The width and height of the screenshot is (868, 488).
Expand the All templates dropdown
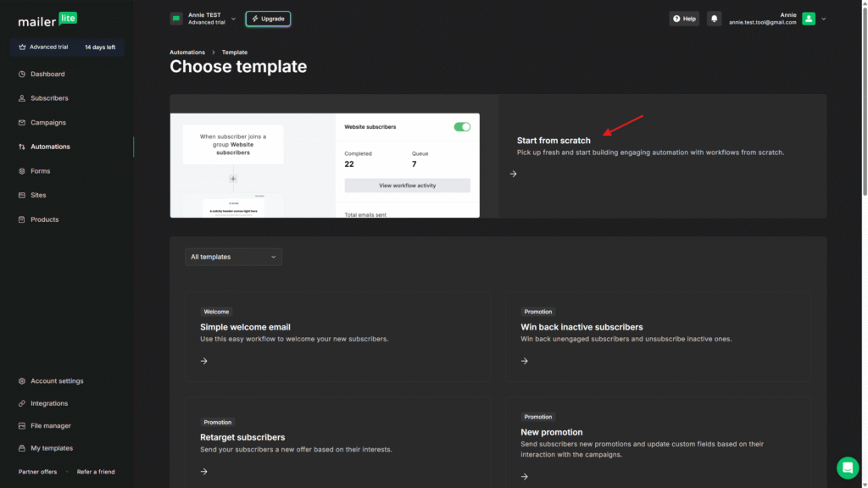coord(233,257)
